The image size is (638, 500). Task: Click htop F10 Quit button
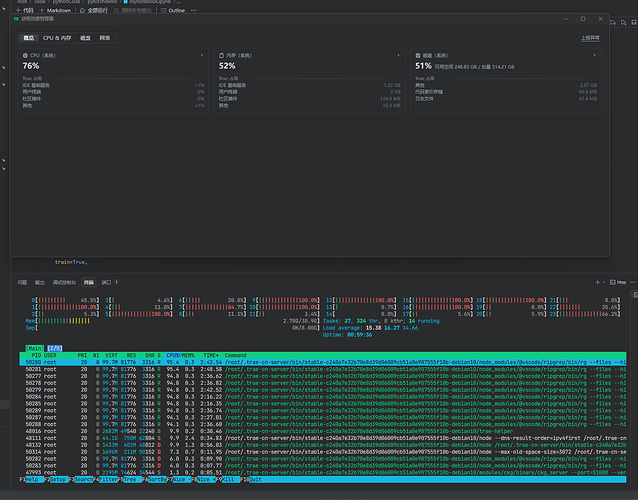[x=251, y=480]
